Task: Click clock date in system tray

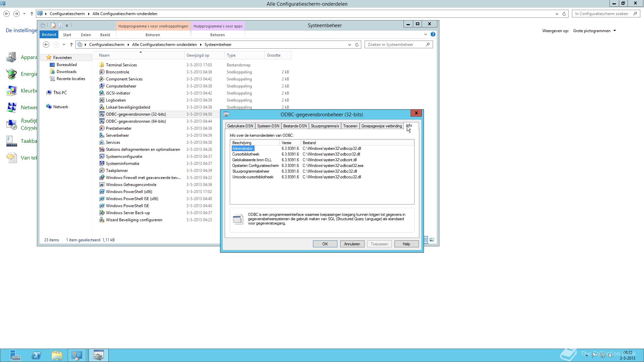Action: click(x=627, y=358)
